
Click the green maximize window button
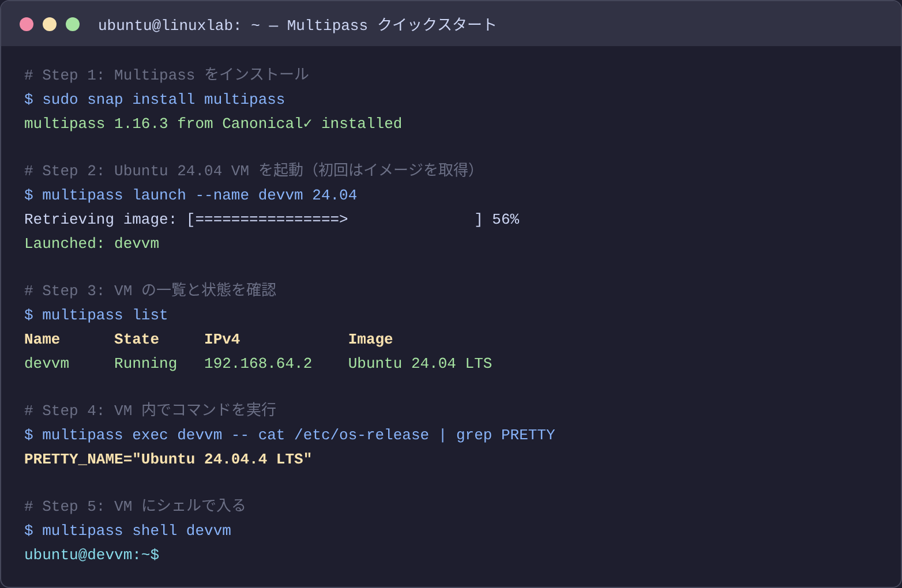pos(73,24)
